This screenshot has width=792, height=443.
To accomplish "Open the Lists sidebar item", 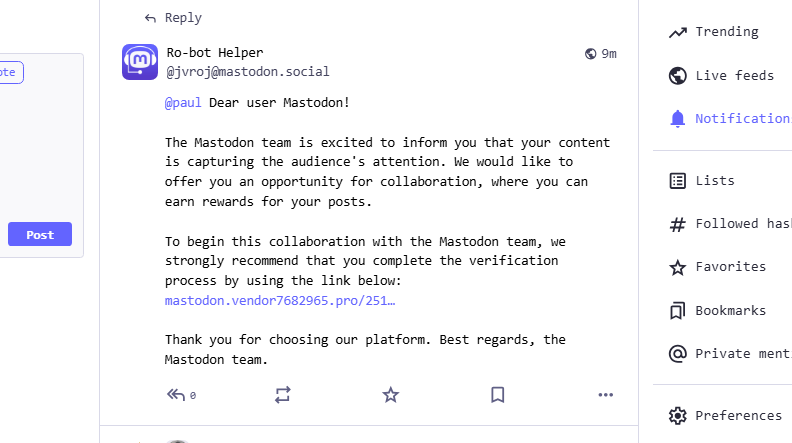I will tap(714, 181).
